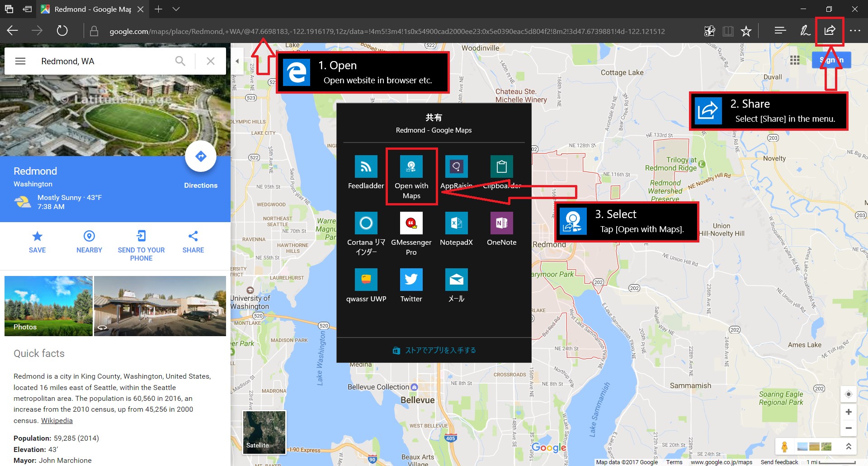Open the Photos thumbnail
Viewport: 868px width, 466px height.
tap(48, 306)
